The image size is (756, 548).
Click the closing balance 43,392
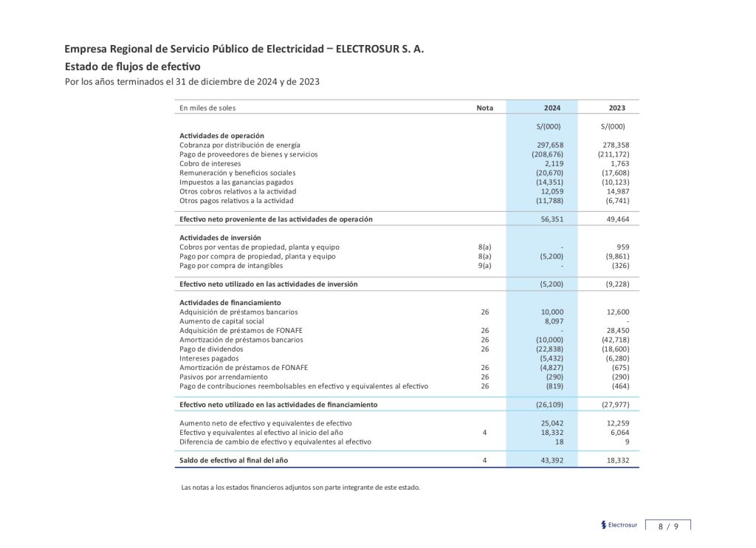552,461
